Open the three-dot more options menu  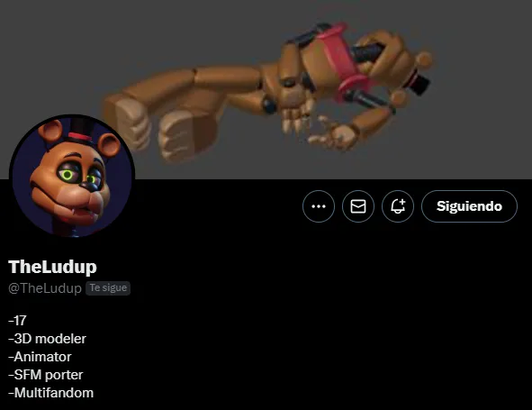click(319, 206)
